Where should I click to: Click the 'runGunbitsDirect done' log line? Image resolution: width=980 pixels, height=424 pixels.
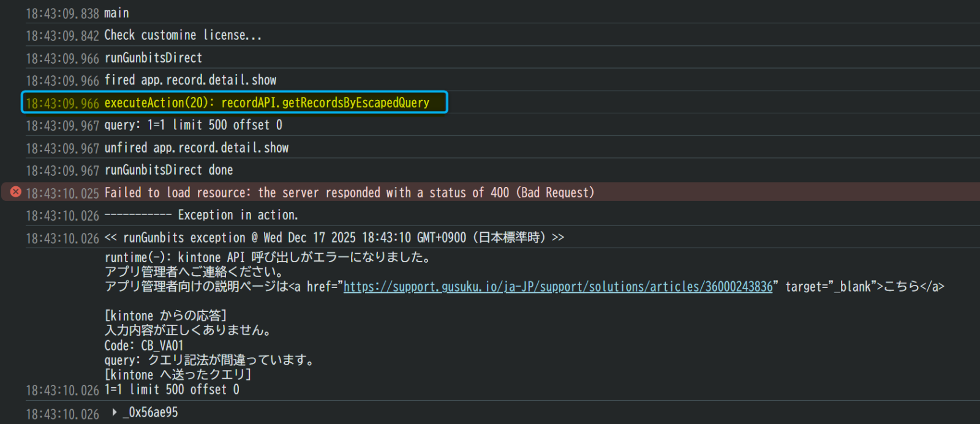[168, 170]
